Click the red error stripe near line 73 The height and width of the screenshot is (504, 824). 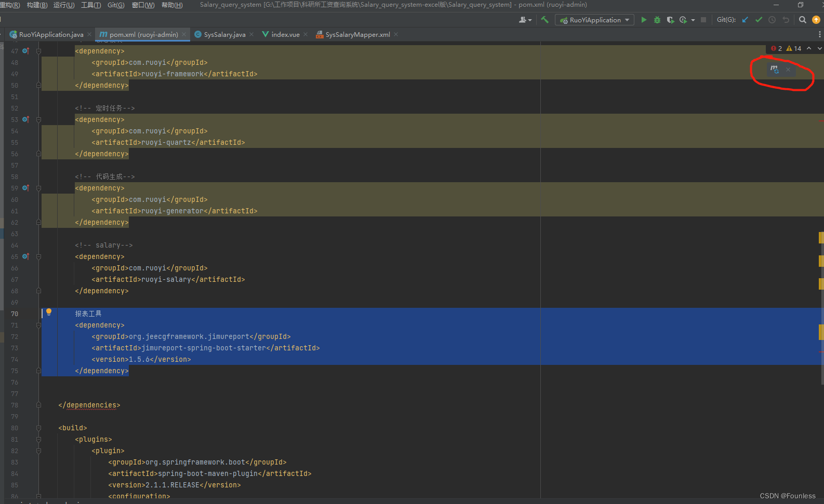coord(821,352)
